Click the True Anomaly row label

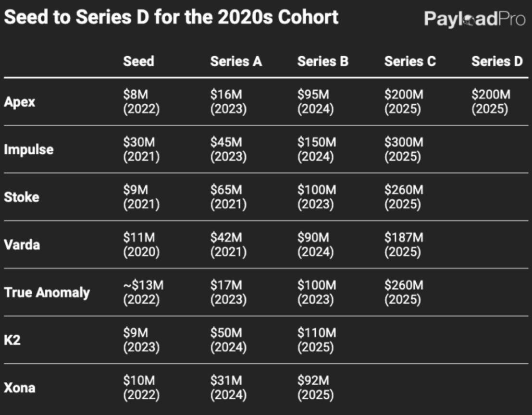47,292
